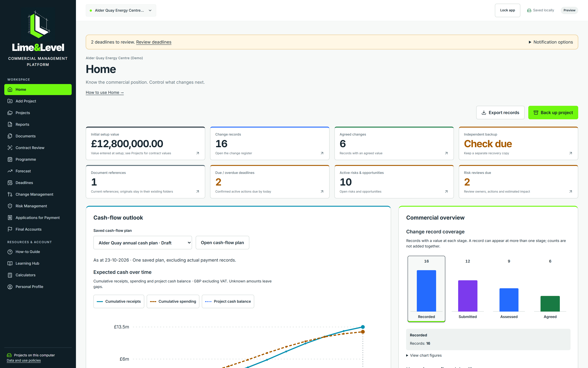Toggle the Project cash balance series
This screenshot has width=588, height=368.
[x=228, y=302]
